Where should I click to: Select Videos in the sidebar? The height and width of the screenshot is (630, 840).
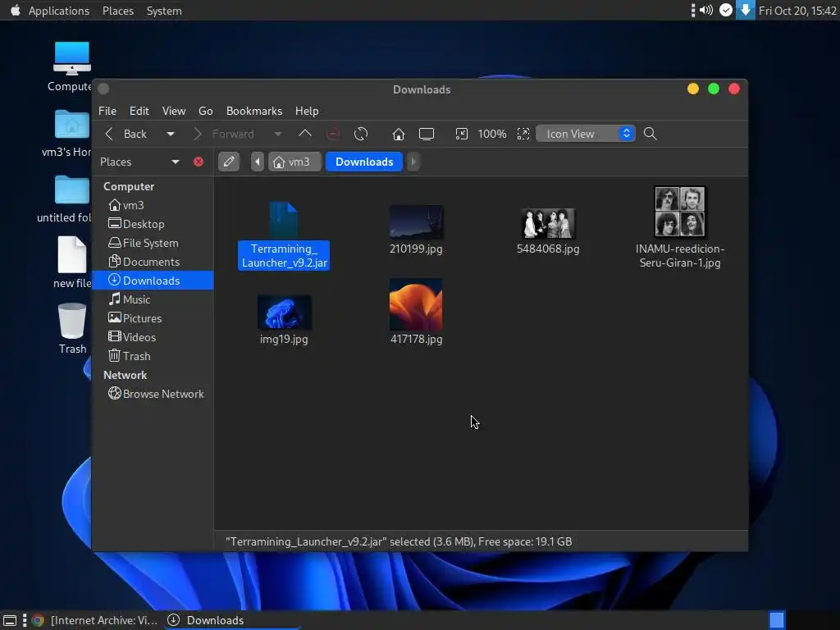[153, 337]
